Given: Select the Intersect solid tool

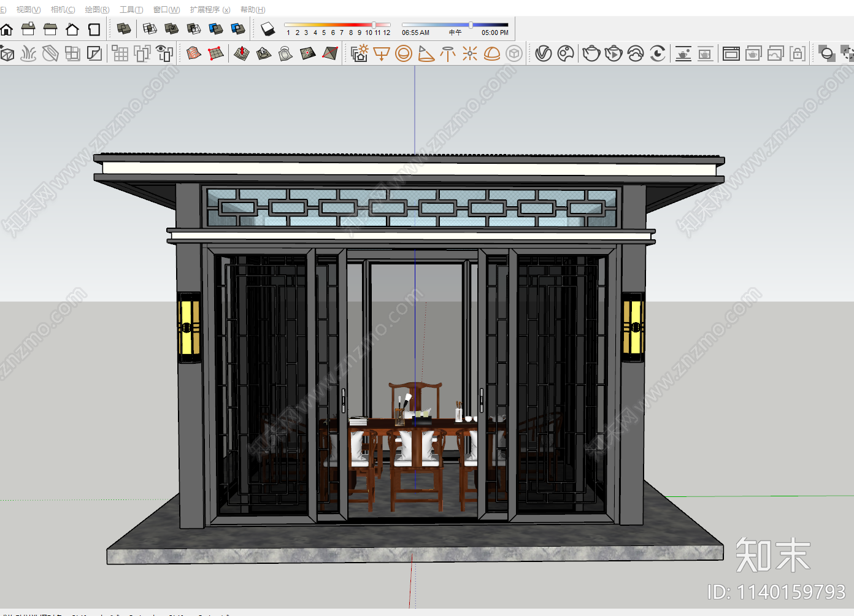Looking at the screenshot, I should tap(150, 29).
